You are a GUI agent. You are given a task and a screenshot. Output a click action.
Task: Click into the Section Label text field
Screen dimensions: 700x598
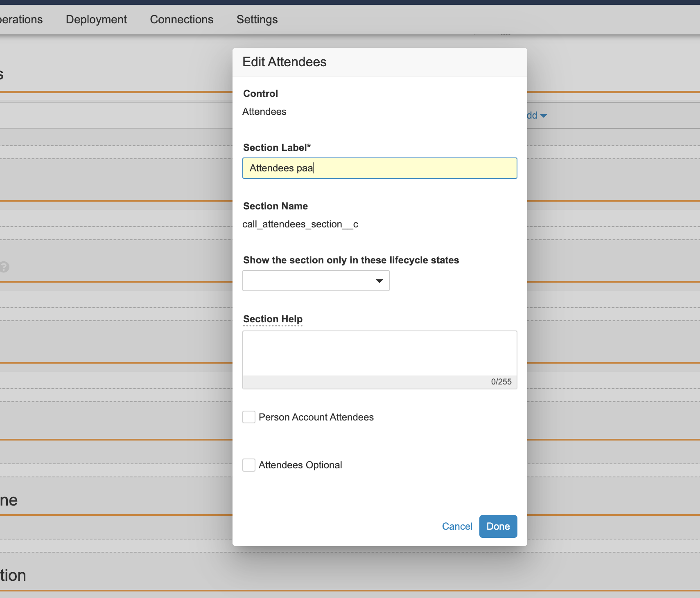tap(379, 168)
